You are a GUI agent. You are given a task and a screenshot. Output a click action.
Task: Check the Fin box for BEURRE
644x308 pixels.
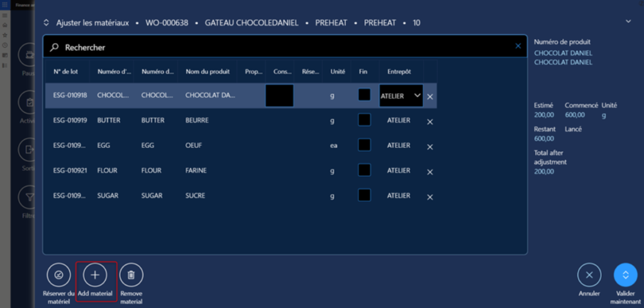pyautogui.click(x=364, y=120)
